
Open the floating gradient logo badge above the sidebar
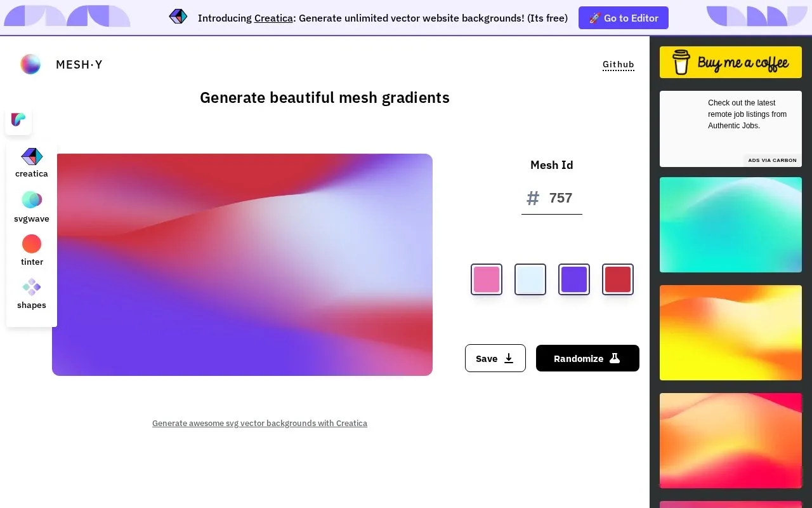point(18,119)
